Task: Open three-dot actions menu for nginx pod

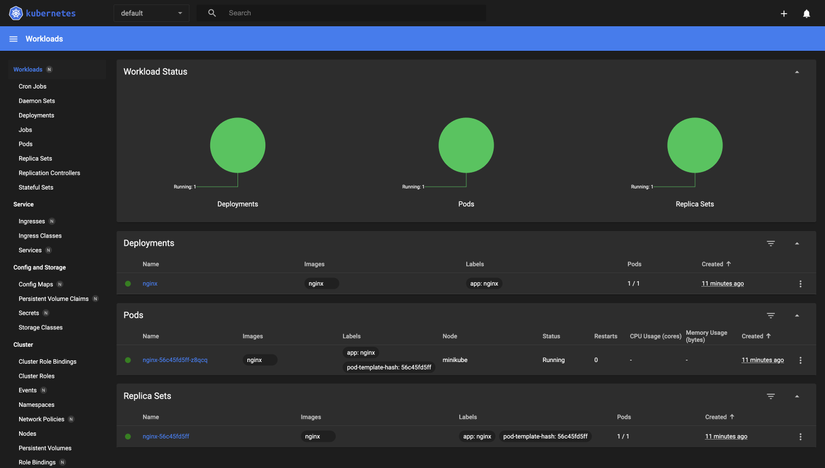Action: point(800,360)
